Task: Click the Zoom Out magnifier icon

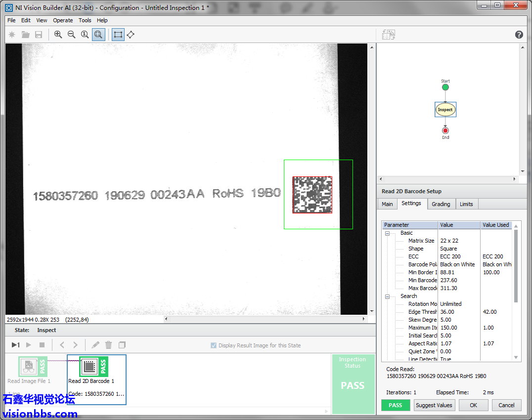Action: coord(71,35)
